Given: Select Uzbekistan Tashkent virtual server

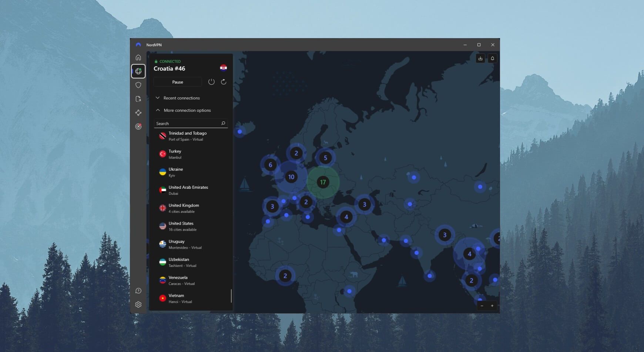Looking at the screenshot, I should (191, 262).
